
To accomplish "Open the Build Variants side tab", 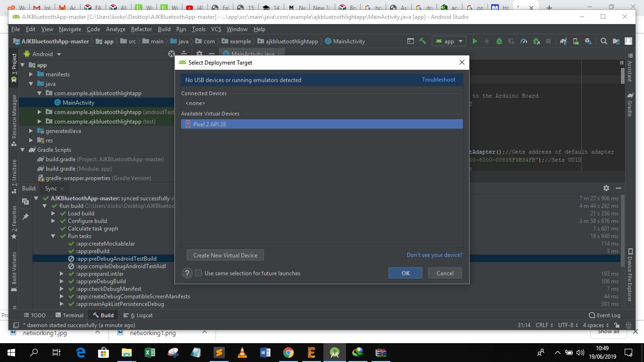I will point(14,272).
